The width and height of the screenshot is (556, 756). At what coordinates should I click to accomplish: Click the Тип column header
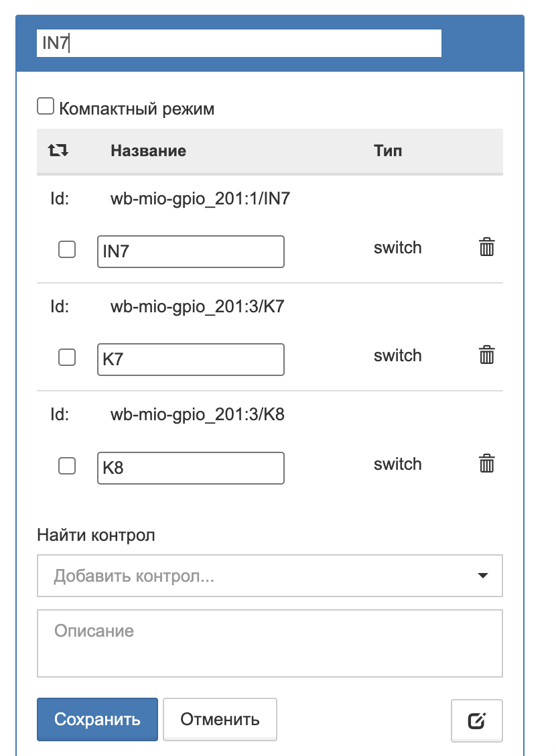pyautogui.click(x=388, y=150)
